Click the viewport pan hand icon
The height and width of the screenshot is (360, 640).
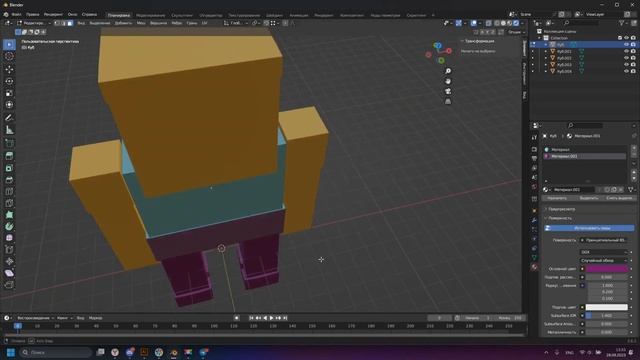click(x=448, y=81)
